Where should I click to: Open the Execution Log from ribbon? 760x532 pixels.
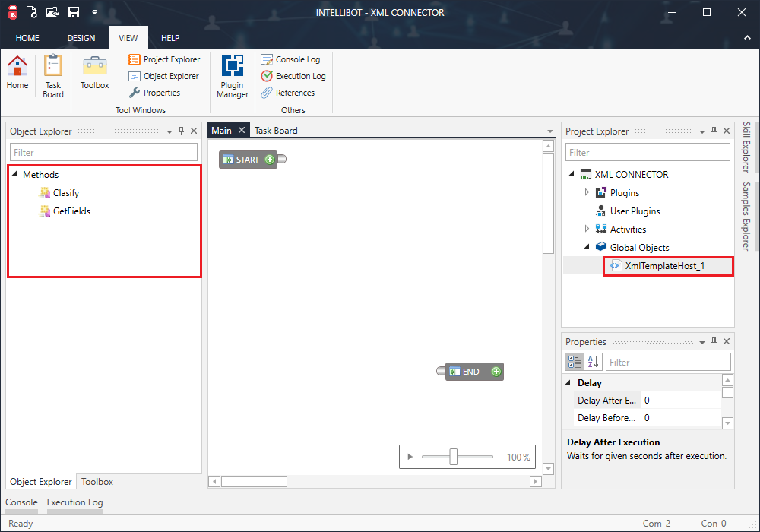tap(293, 76)
